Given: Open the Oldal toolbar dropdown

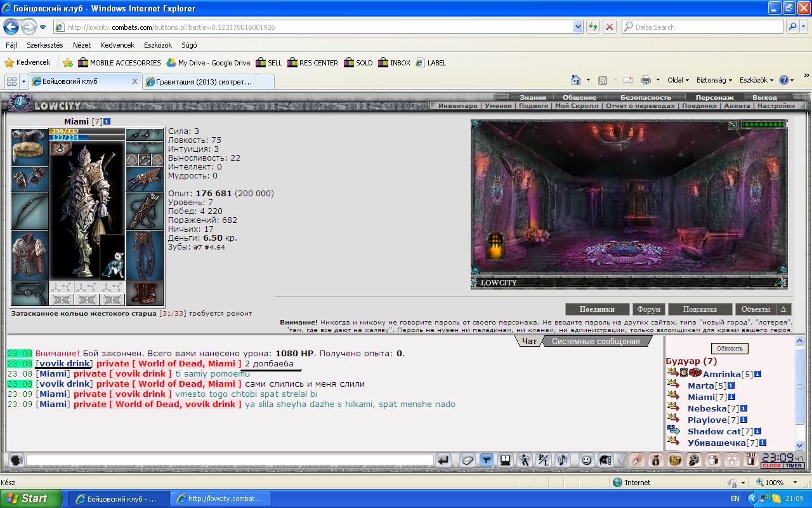Looking at the screenshot, I should 678,80.
